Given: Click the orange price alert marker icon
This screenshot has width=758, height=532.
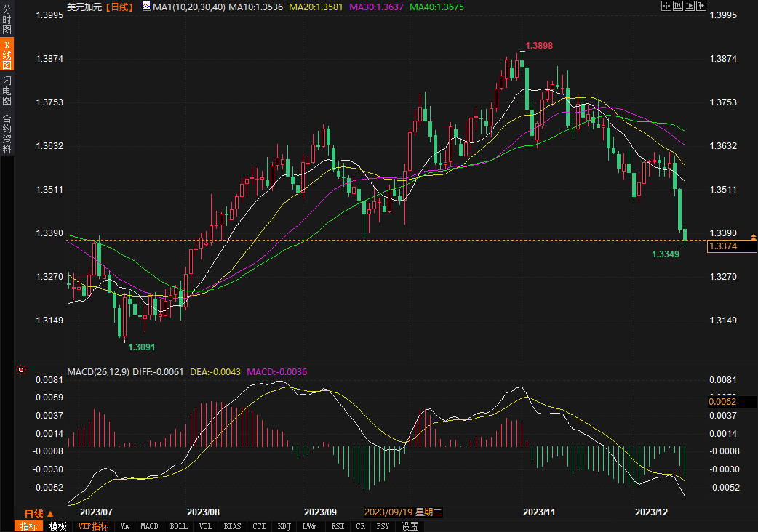Looking at the screenshot, I should tap(753, 238).
